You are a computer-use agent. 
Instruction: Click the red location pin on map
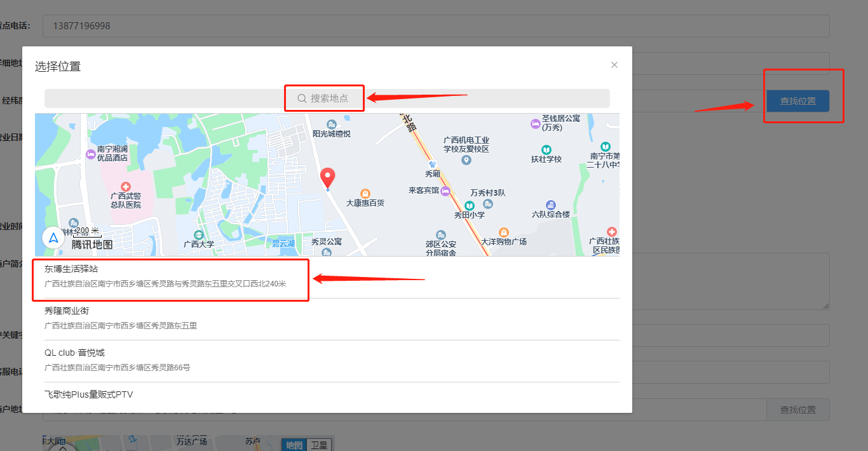click(x=327, y=178)
